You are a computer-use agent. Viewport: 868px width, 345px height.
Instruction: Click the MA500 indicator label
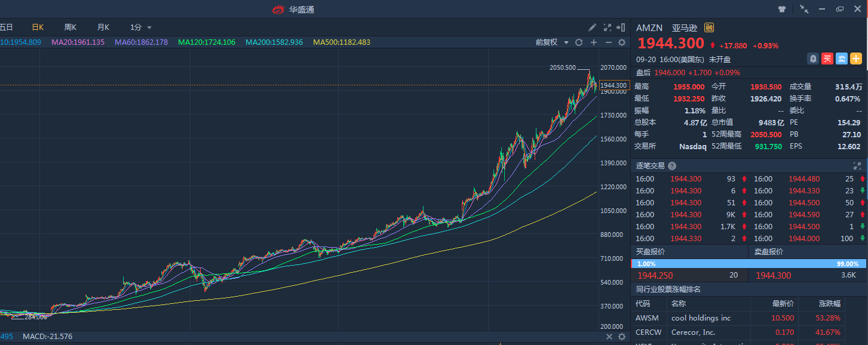(x=342, y=42)
